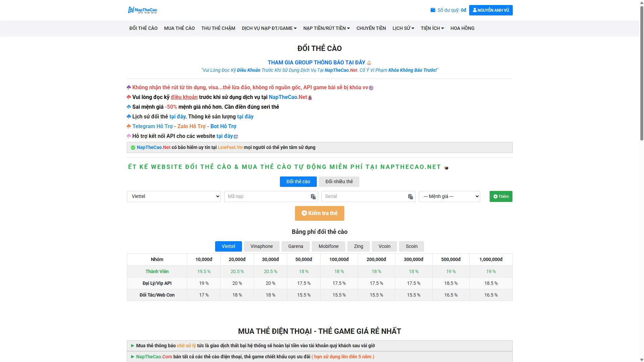This screenshot has width=644, height=362.
Task: Expand NẠP TIỀN/RÚT TIỀN menu
Action: coord(327,28)
